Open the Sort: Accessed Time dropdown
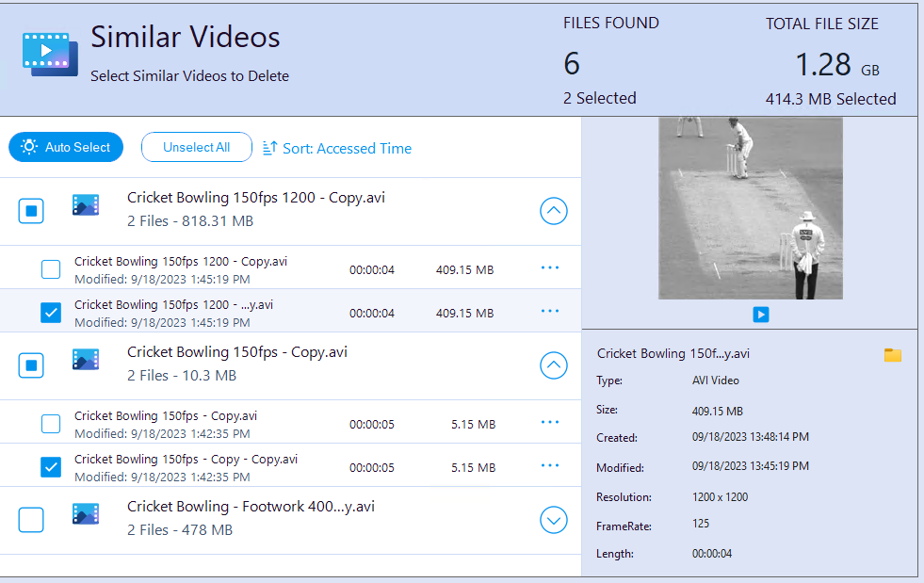The image size is (924, 583). click(x=347, y=148)
